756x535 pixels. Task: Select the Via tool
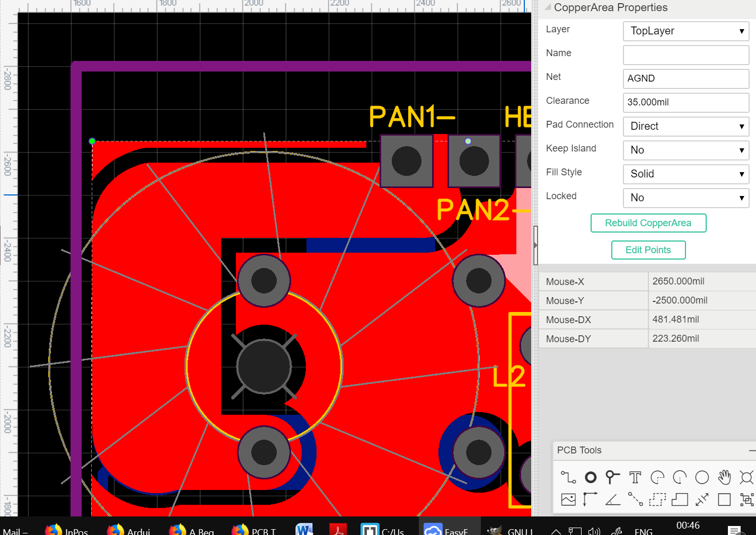click(613, 477)
